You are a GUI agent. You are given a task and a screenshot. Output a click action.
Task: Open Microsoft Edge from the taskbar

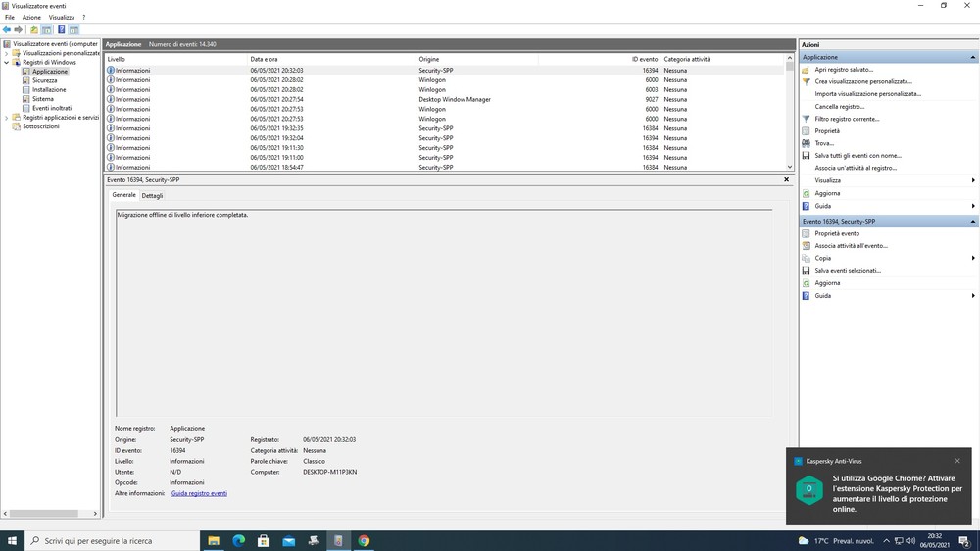tap(239, 541)
